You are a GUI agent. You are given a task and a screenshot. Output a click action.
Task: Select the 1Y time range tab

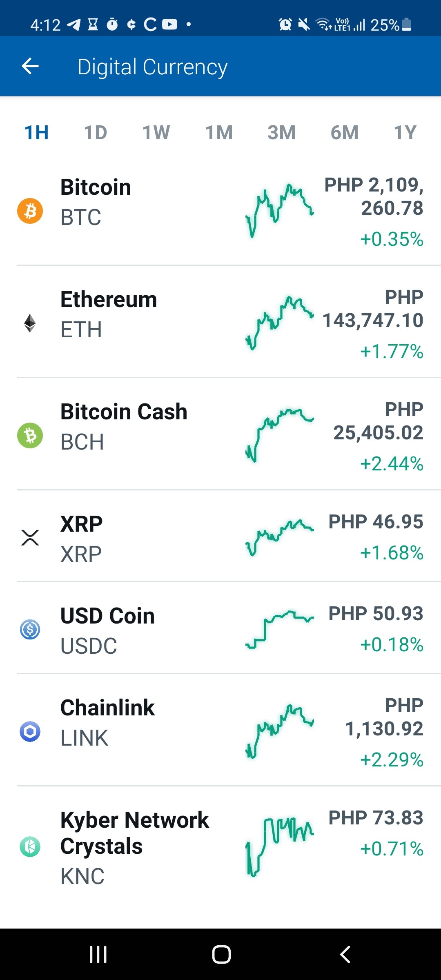click(x=405, y=132)
